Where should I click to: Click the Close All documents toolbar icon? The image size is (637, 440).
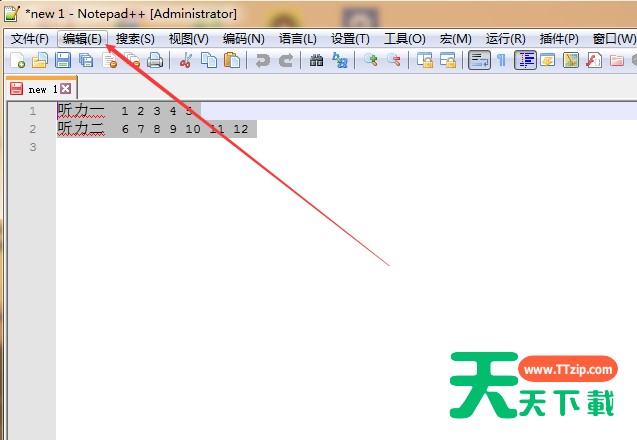point(132,61)
